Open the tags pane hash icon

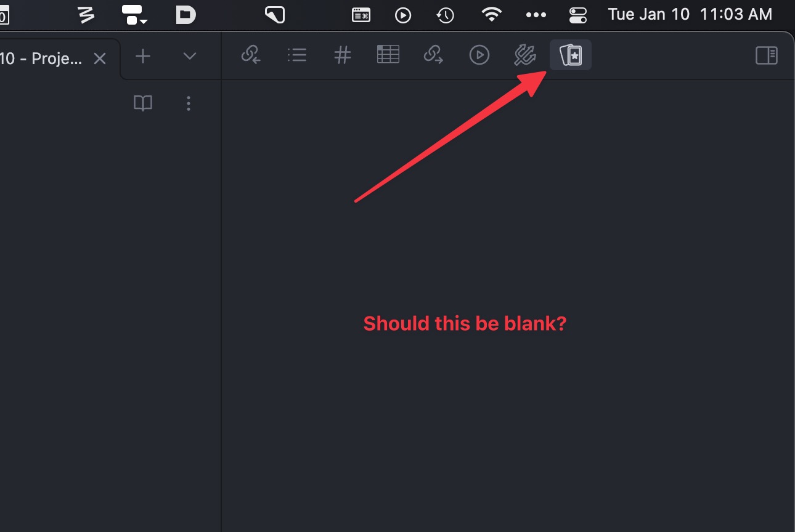click(x=343, y=55)
